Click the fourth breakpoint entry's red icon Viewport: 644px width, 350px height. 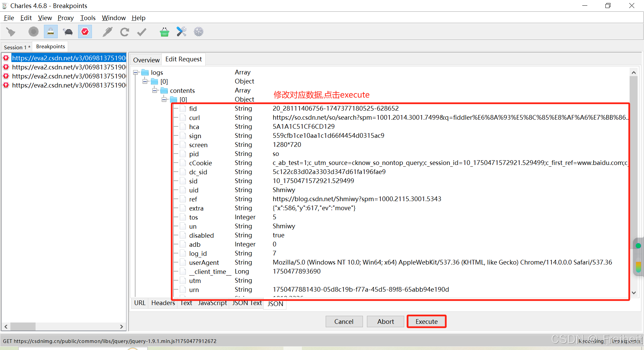click(6, 85)
